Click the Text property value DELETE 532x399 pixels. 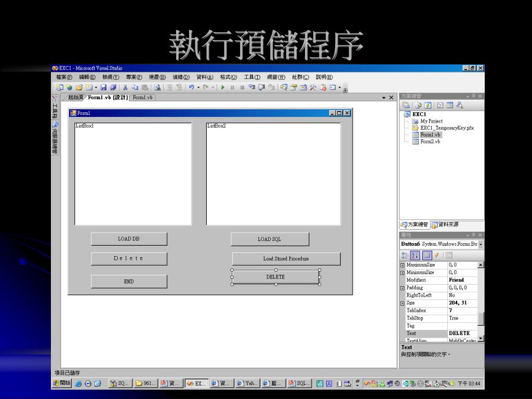[462, 333]
